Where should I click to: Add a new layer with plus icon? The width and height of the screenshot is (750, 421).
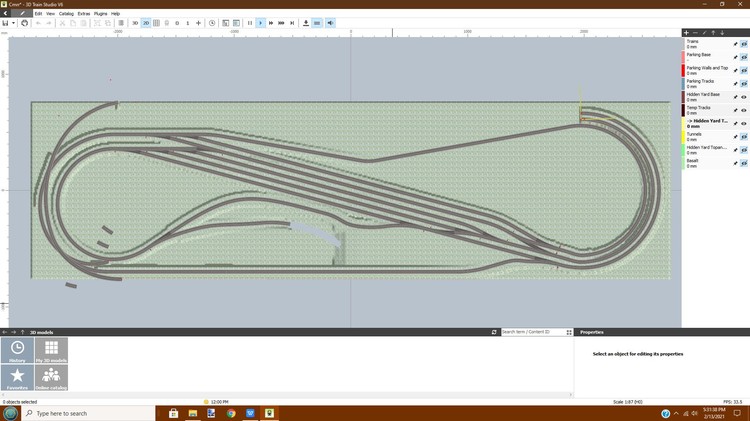(x=686, y=32)
